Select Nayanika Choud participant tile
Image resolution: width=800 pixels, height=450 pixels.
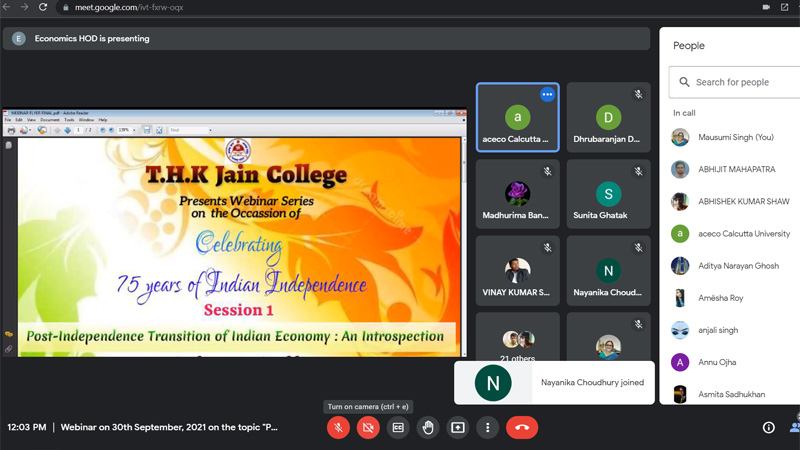pyautogui.click(x=609, y=270)
